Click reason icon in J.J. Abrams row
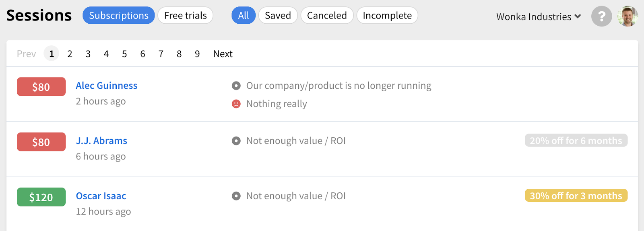The image size is (644, 231). pos(236,141)
